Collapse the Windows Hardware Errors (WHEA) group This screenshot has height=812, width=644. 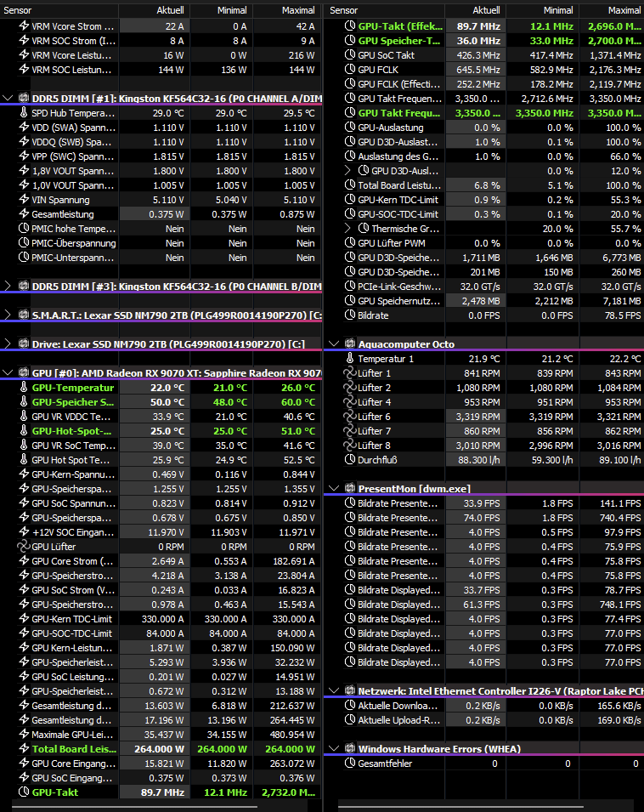tap(334, 749)
